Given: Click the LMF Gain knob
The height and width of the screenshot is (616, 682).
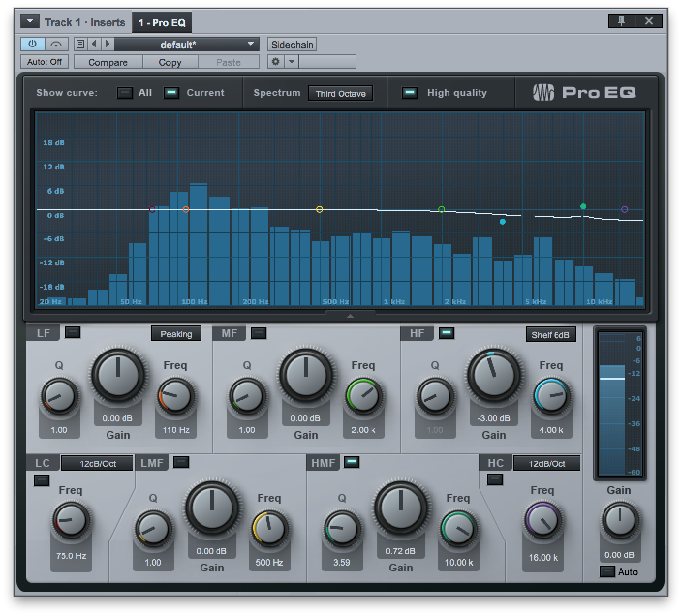Looking at the screenshot, I should point(212,507).
